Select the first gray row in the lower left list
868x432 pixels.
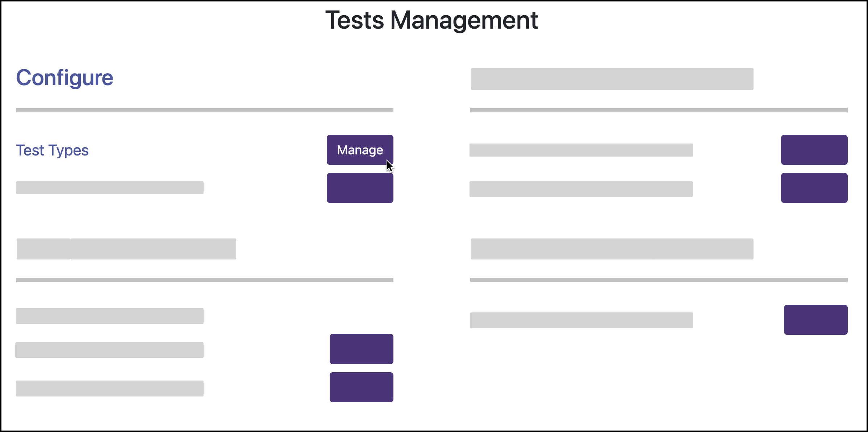tap(109, 316)
